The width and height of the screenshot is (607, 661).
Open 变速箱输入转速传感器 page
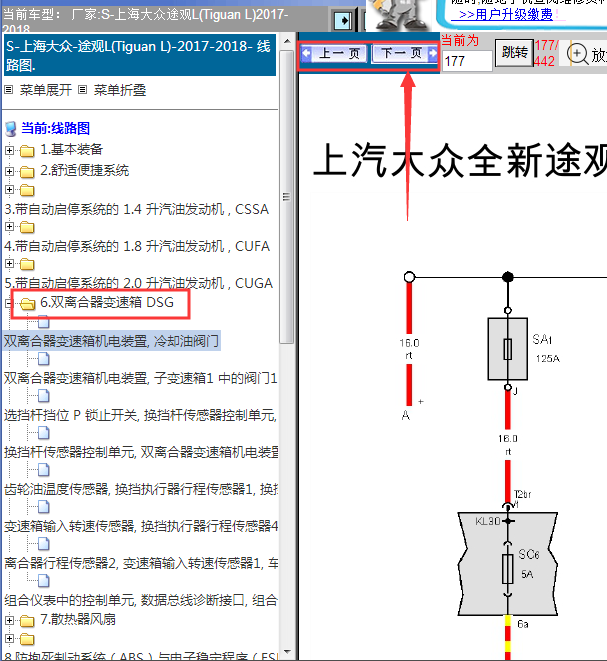pyautogui.click(x=140, y=526)
